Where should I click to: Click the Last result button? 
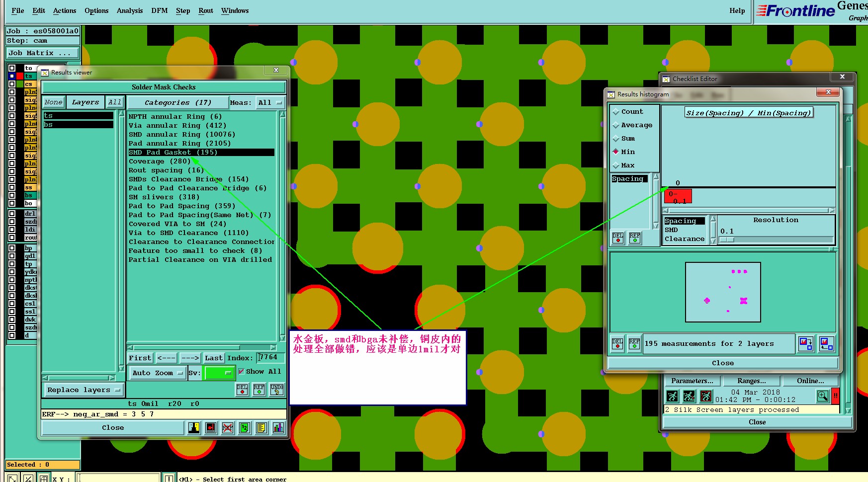214,358
